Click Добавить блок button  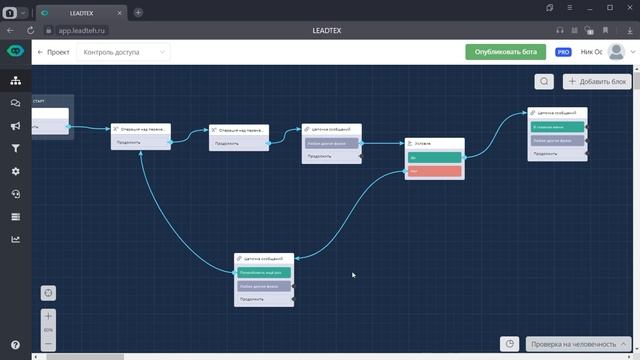[597, 81]
